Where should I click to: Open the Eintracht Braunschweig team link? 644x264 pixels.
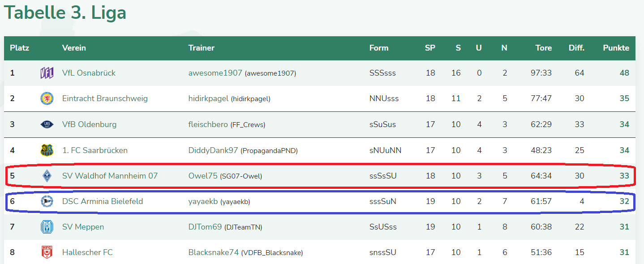point(105,98)
